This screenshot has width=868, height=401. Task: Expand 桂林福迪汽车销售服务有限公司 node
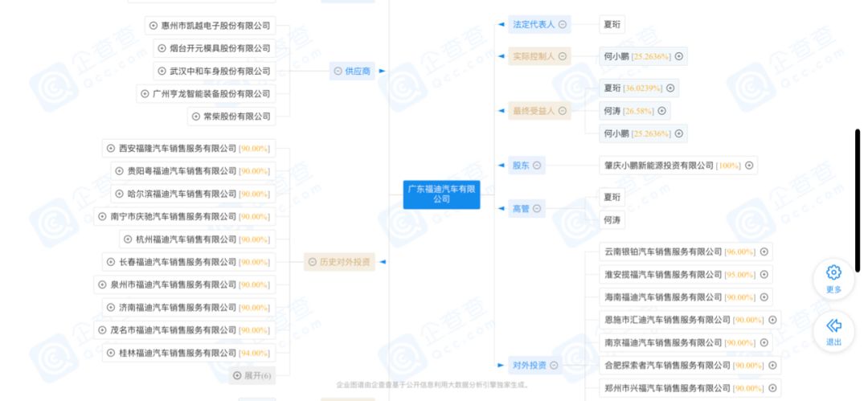click(111, 353)
